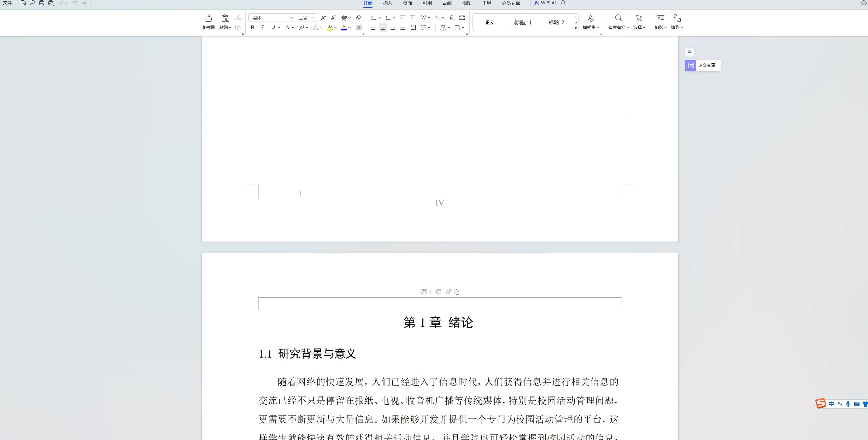The width and height of the screenshot is (868, 440).
Task: Open the quick access toolbar customize chevron
Action: 84,3
